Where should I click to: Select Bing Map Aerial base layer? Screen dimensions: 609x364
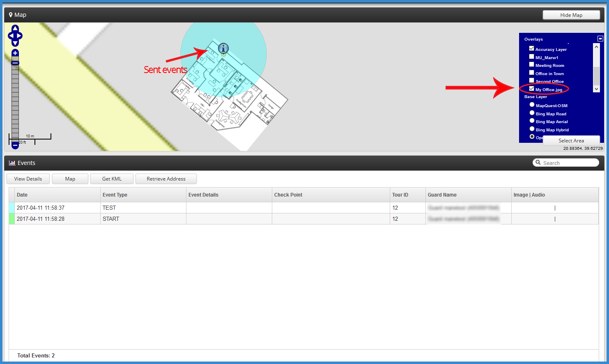(x=532, y=121)
